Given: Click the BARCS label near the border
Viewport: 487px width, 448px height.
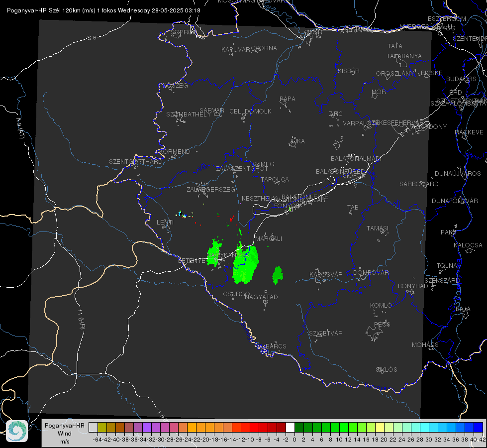Looking at the screenshot, I should click(276, 346).
